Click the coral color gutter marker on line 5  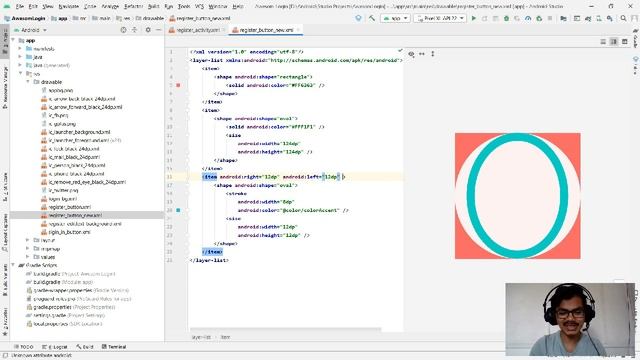[178, 85]
